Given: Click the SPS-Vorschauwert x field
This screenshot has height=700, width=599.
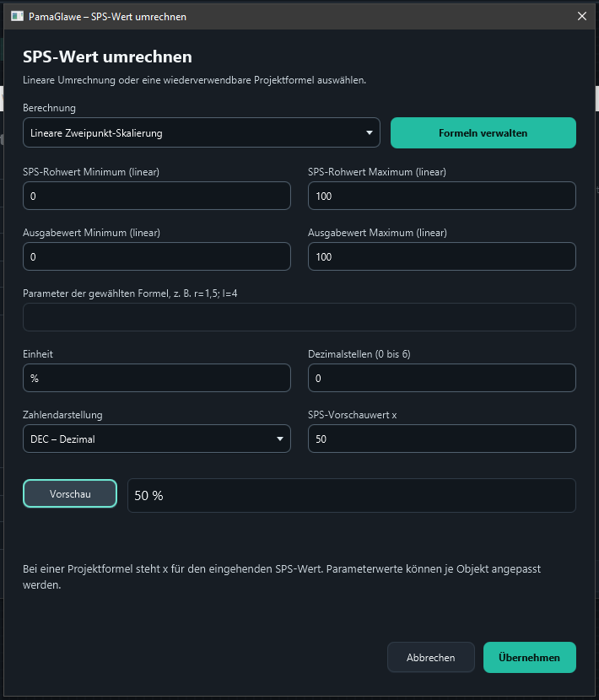Looking at the screenshot, I should 442,439.
